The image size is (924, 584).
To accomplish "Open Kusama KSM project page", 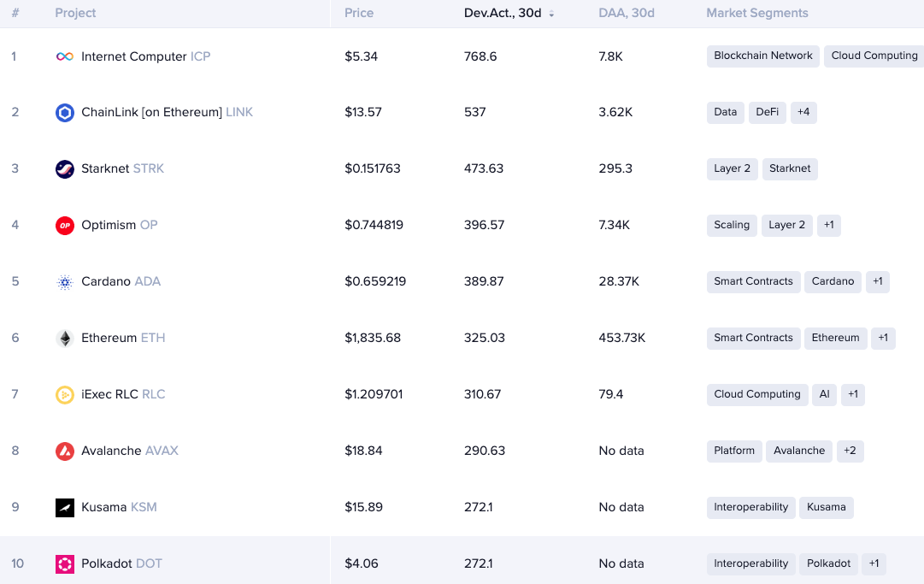I will coord(119,507).
